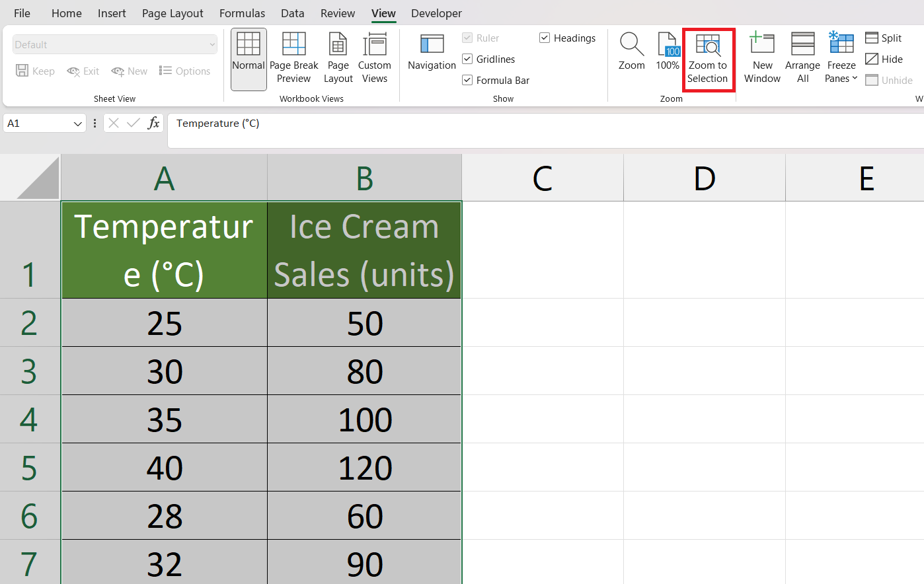Open Page Layout view
Viewport: 924px width, 584px height.
pos(338,59)
